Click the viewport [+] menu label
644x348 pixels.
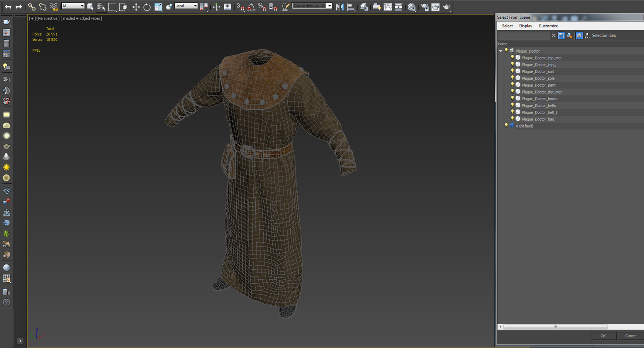pos(32,18)
